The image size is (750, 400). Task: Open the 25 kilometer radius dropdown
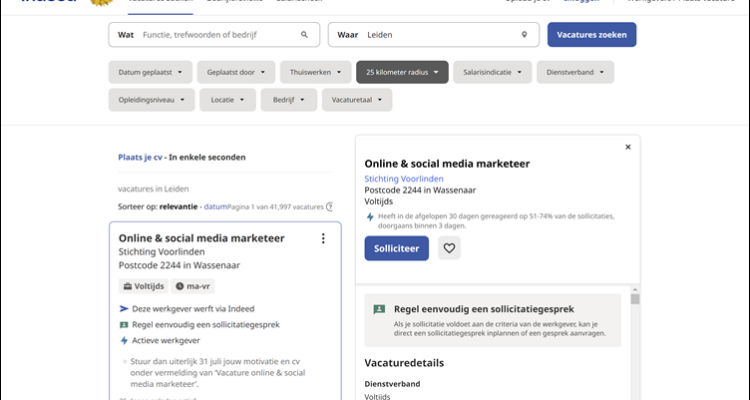coord(402,72)
